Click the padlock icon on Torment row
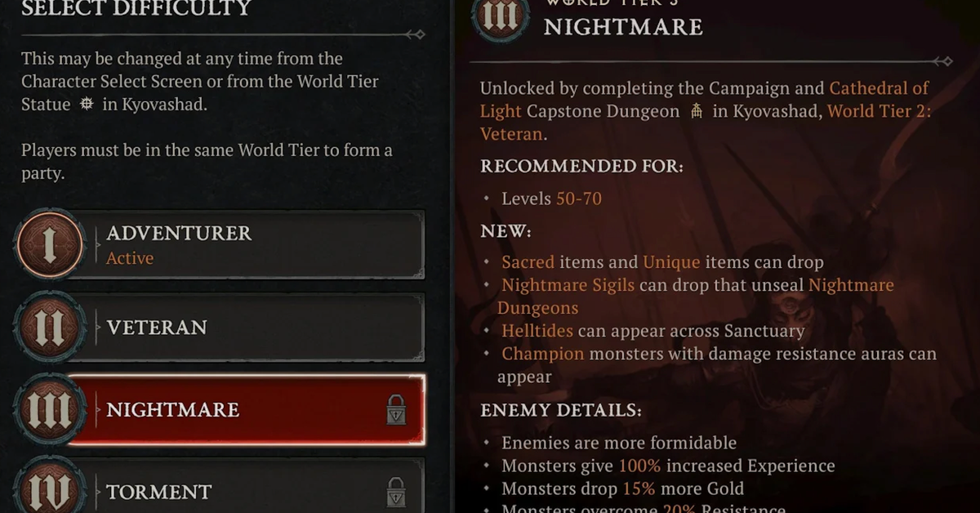The image size is (980, 513). (396, 493)
